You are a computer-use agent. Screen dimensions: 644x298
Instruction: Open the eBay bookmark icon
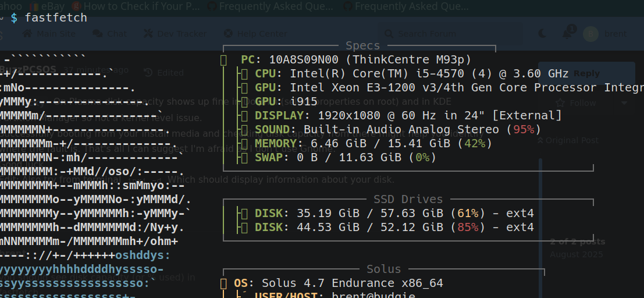pyautogui.click(x=34, y=6)
